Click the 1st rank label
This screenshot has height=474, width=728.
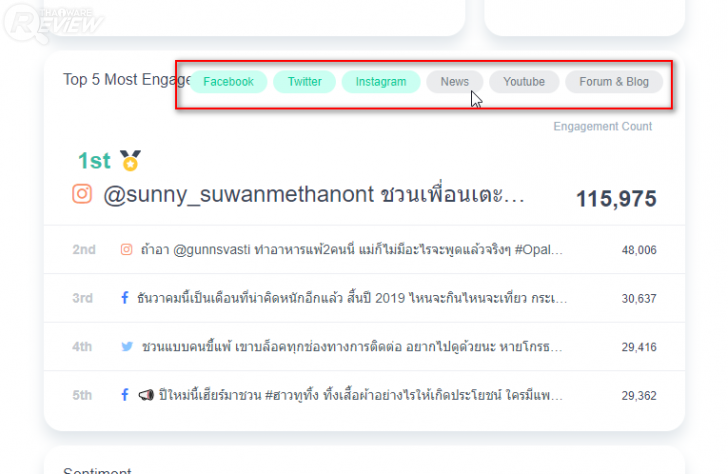94,161
